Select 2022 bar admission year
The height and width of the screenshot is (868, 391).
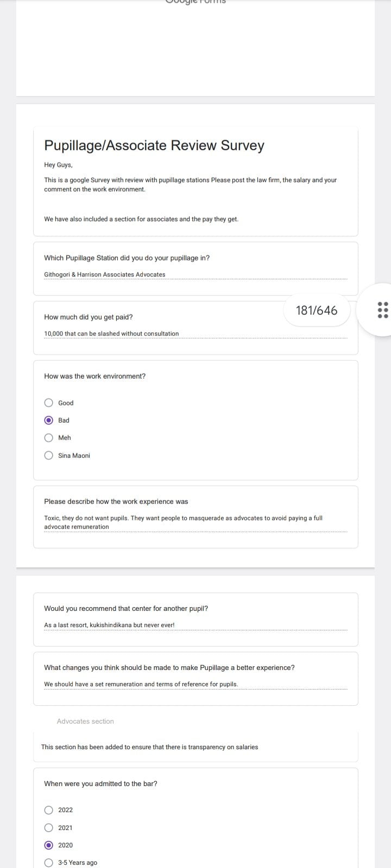pyautogui.click(x=49, y=810)
